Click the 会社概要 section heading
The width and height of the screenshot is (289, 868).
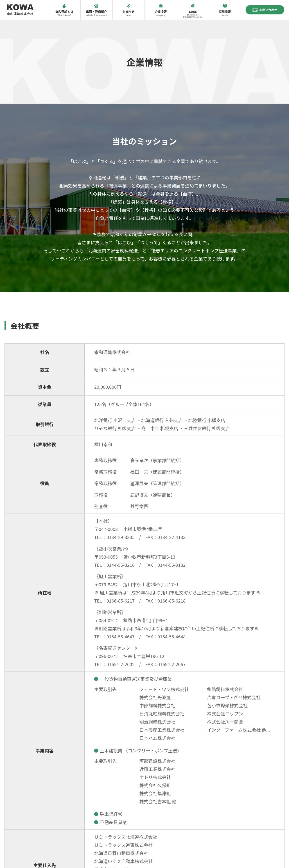click(x=25, y=326)
